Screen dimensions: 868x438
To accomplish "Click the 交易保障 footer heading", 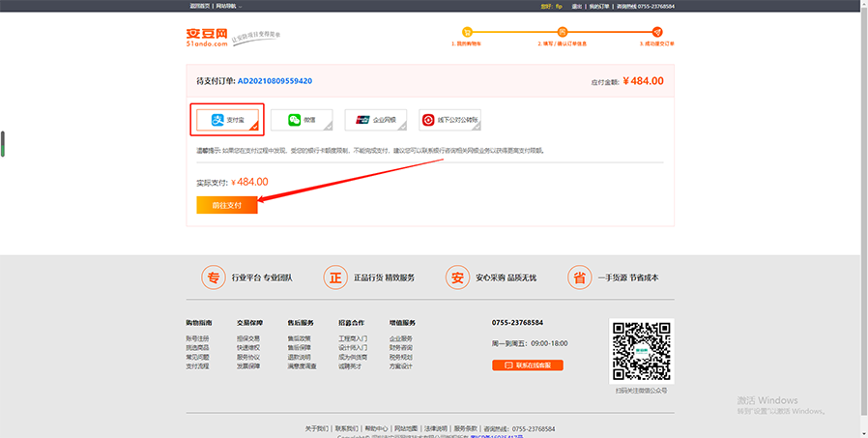I will coord(249,322).
